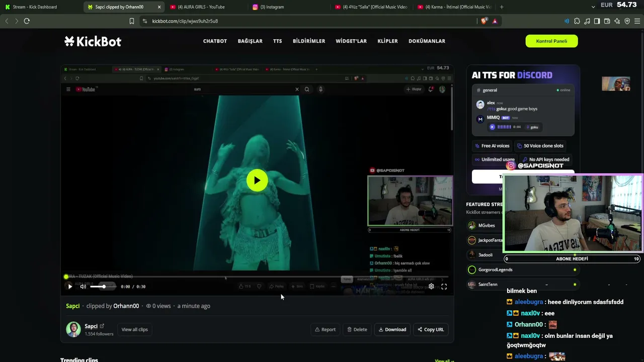Click the Brave Rewards triangle icon
Screen dimensions: 644x362
click(x=495, y=21)
